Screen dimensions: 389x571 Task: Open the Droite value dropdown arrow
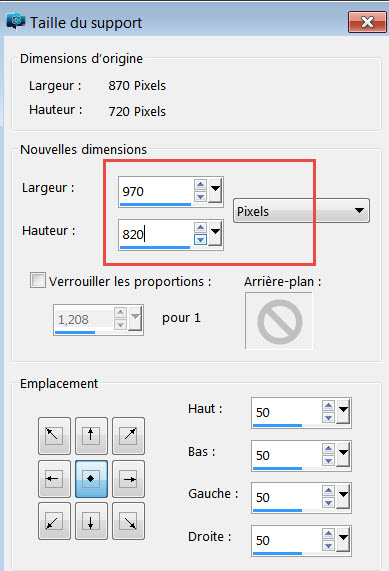point(343,539)
